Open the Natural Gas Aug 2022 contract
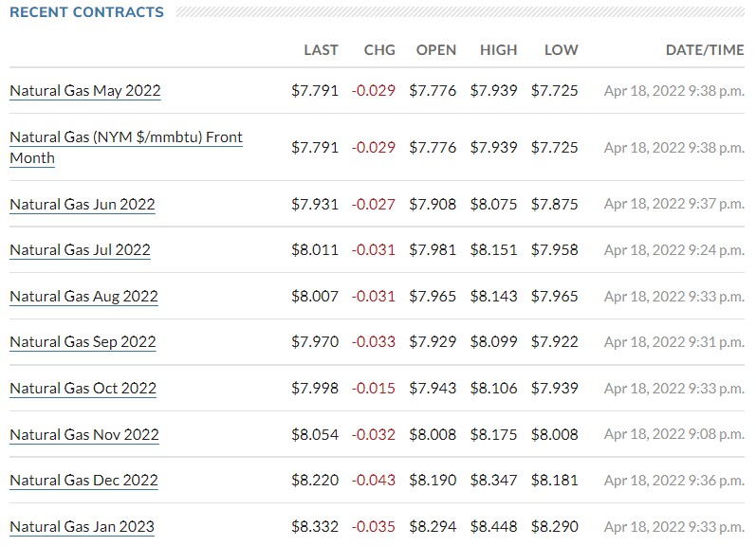The image size is (756, 546). coord(83,297)
